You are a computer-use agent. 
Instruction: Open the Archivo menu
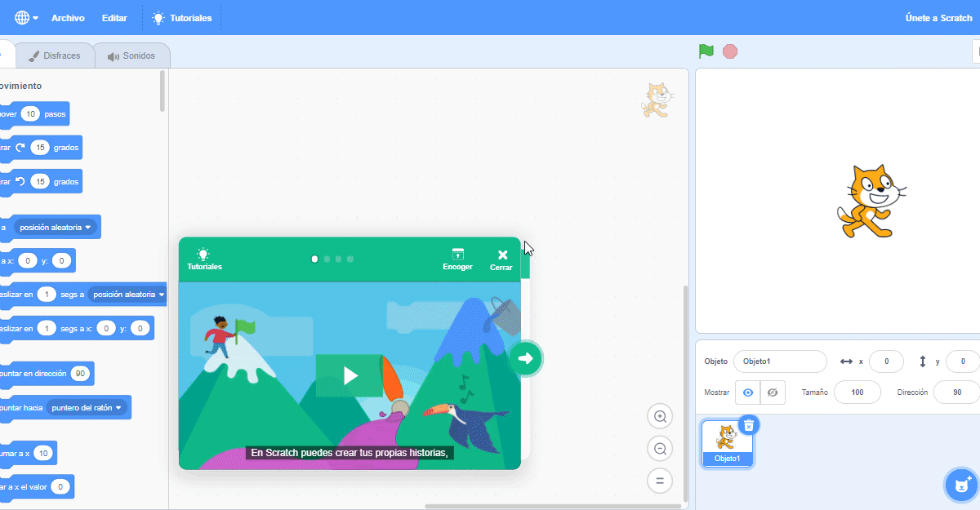(68, 17)
